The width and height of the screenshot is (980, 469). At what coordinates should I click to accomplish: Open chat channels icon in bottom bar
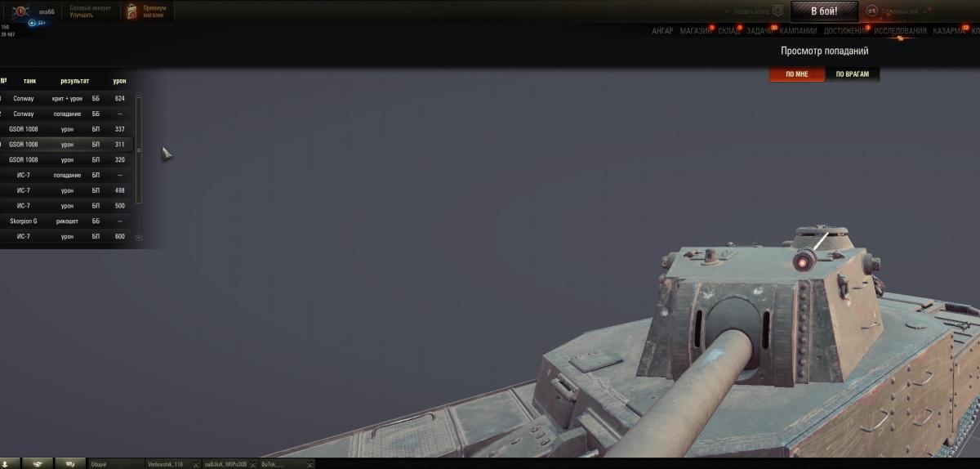70,463
